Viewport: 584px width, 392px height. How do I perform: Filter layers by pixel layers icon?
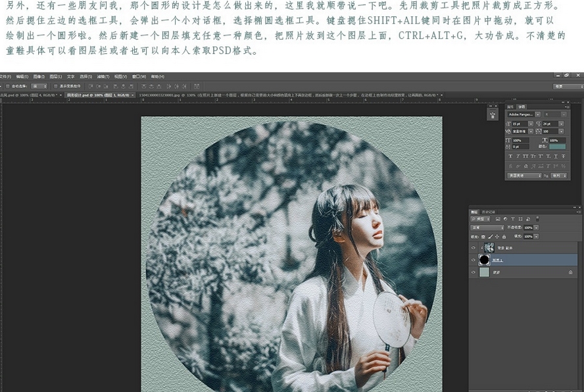498,219
